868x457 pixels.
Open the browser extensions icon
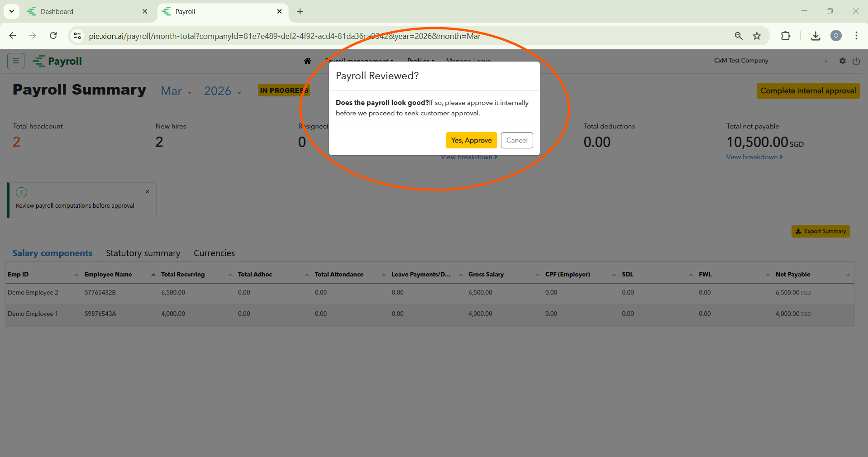point(786,36)
